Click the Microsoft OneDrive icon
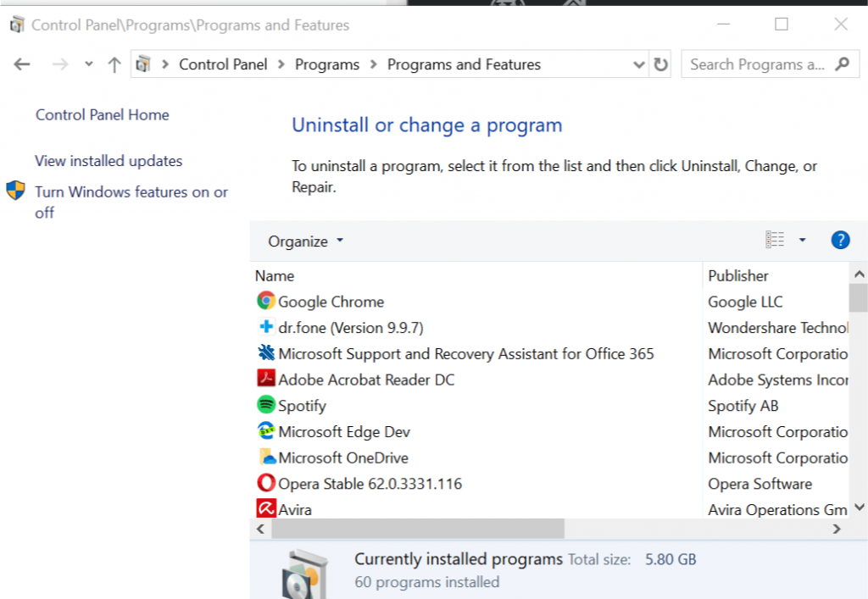Screen dimensions: 868x599 click(267, 457)
